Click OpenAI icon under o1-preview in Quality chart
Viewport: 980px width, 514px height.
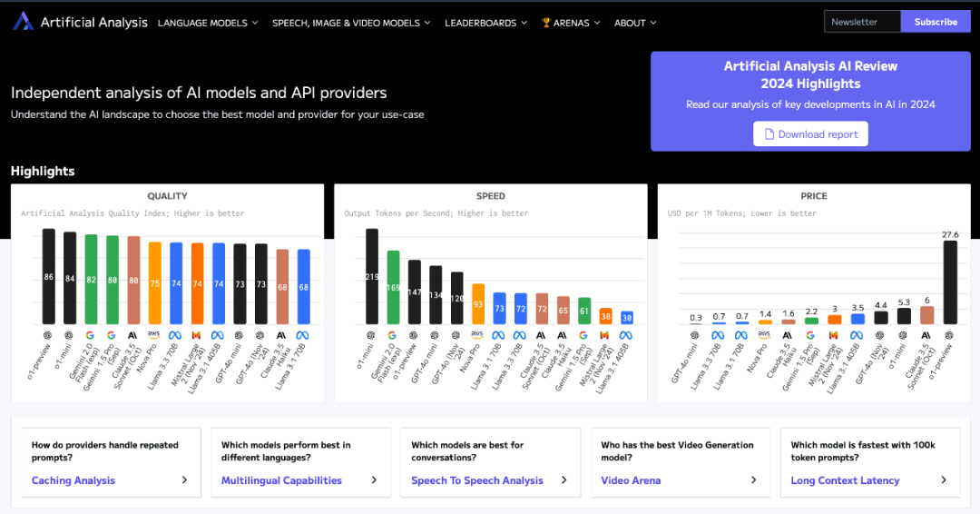tap(48, 336)
